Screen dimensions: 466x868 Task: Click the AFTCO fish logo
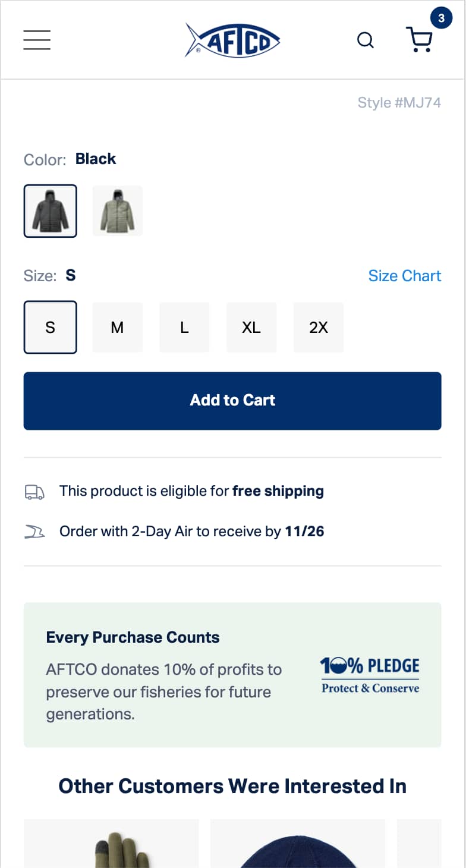(232, 39)
